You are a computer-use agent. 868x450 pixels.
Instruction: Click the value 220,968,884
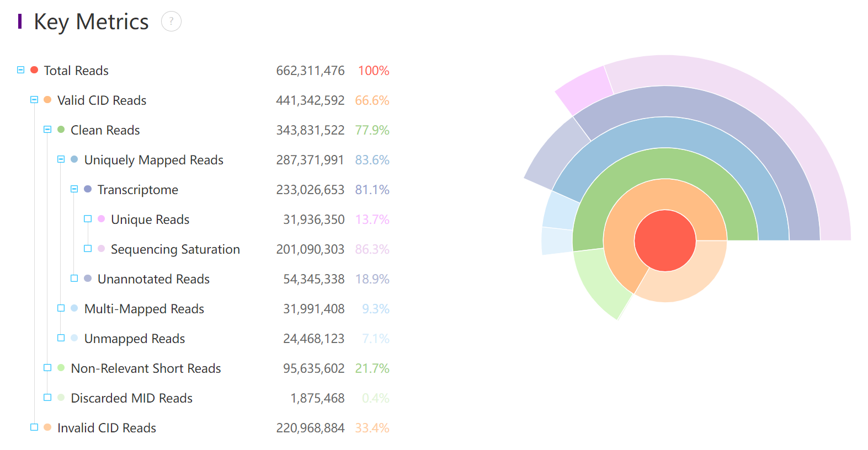click(x=310, y=428)
